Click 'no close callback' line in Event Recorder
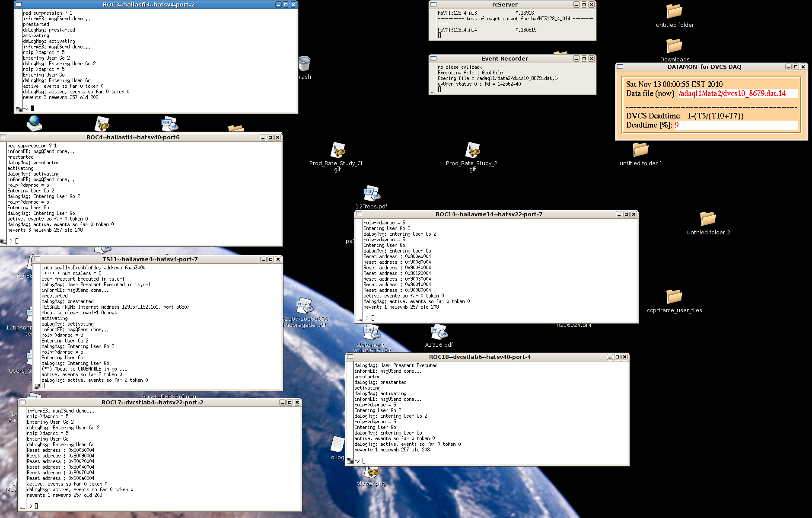 point(459,67)
